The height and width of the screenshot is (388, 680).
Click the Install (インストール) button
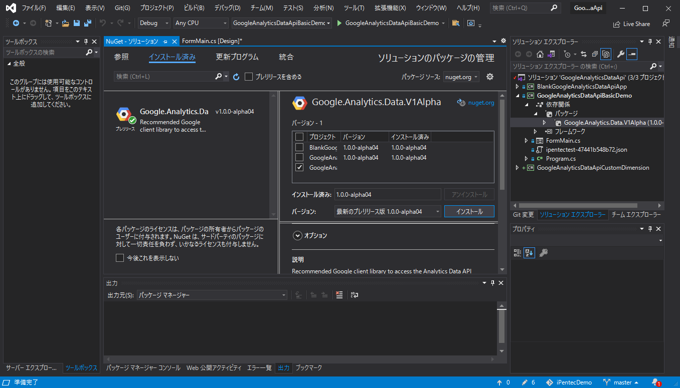(469, 212)
